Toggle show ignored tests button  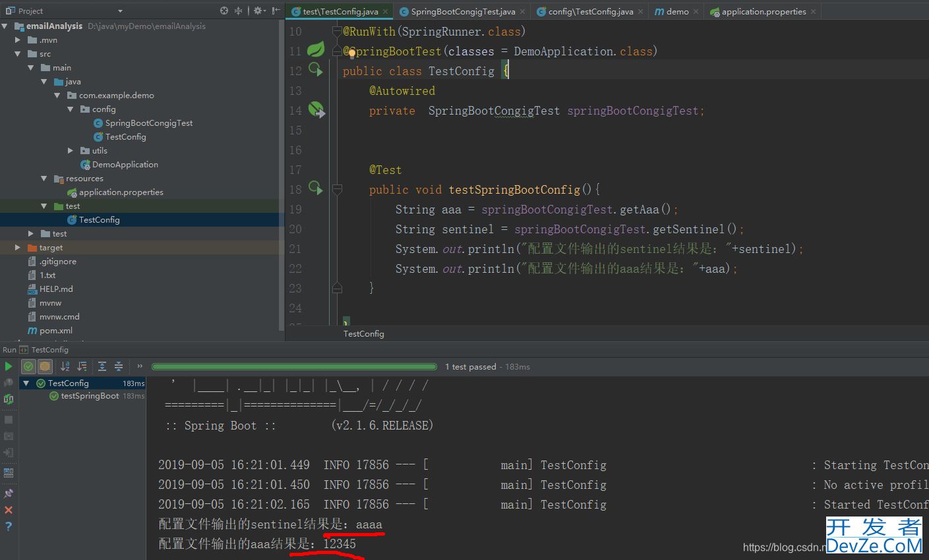44,366
